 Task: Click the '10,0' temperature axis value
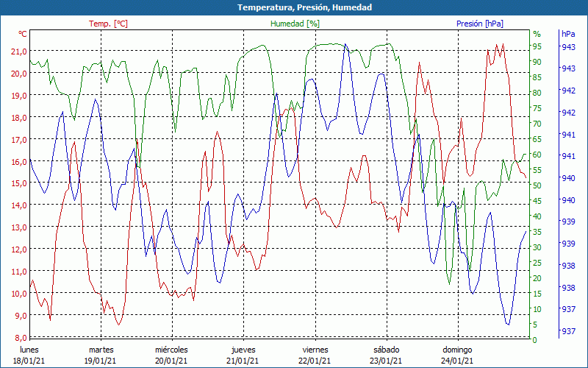coord(19,293)
